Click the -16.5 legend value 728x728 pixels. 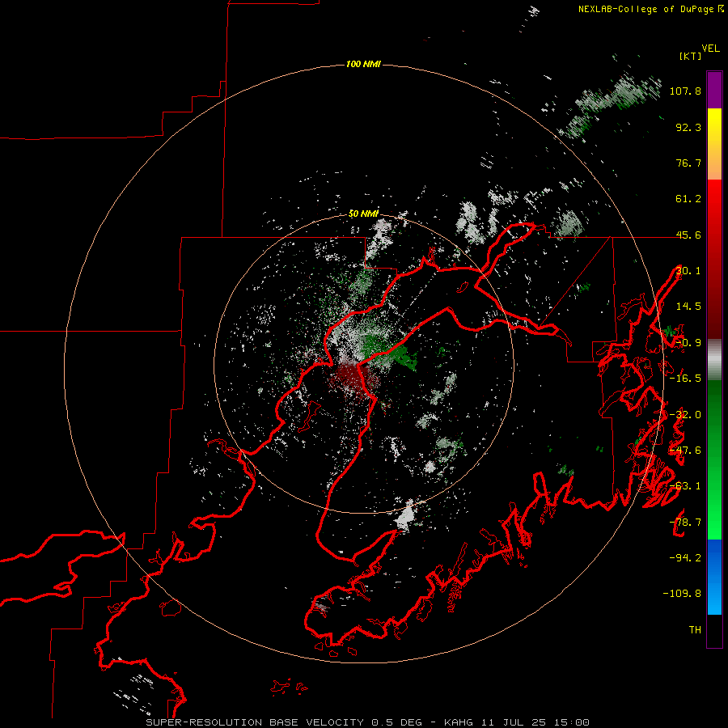pos(685,379)
